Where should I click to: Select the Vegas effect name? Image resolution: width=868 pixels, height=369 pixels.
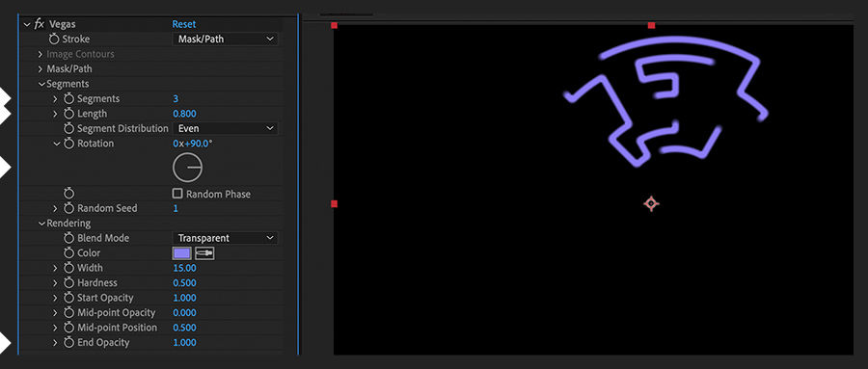[62, 24]
